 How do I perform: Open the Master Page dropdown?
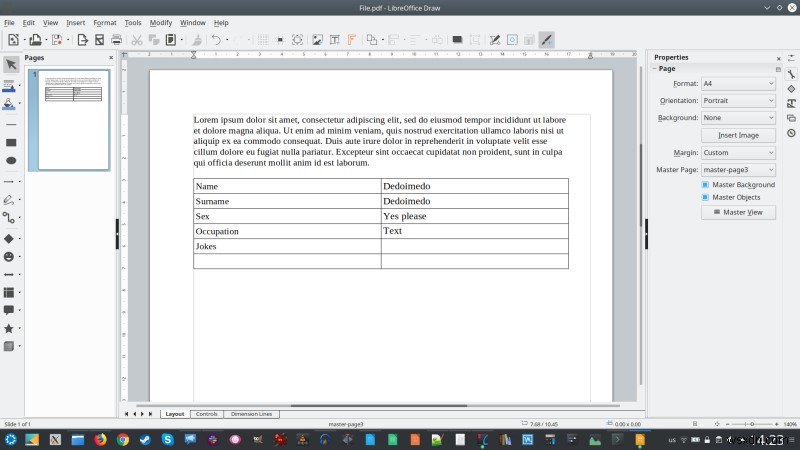click(738, 169)
